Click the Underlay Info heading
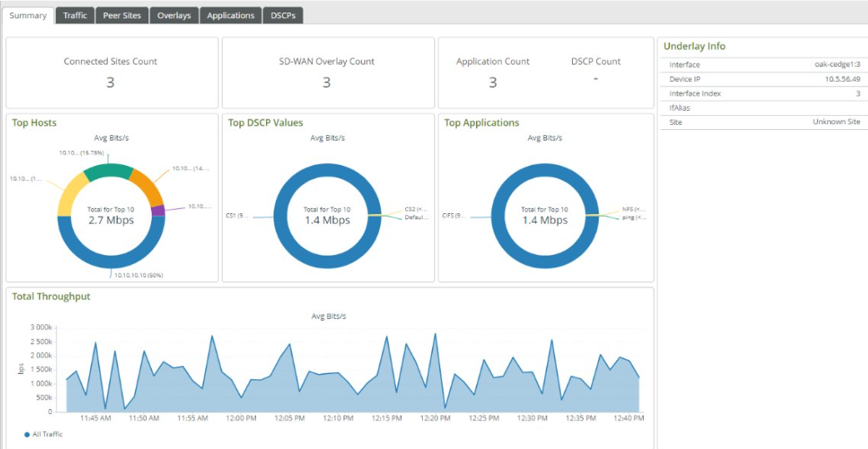868x449 pixels. [x=695, y=47]
